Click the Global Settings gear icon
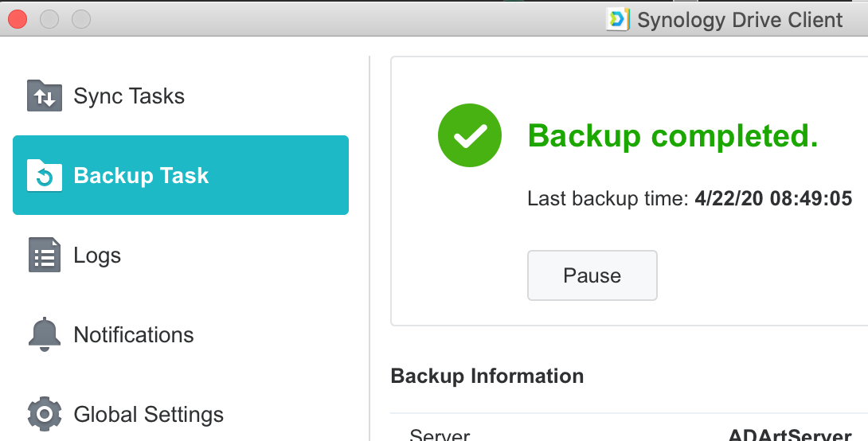Image resolution: width=868 pixels, height=441 pixels. (x=45, y=414)
